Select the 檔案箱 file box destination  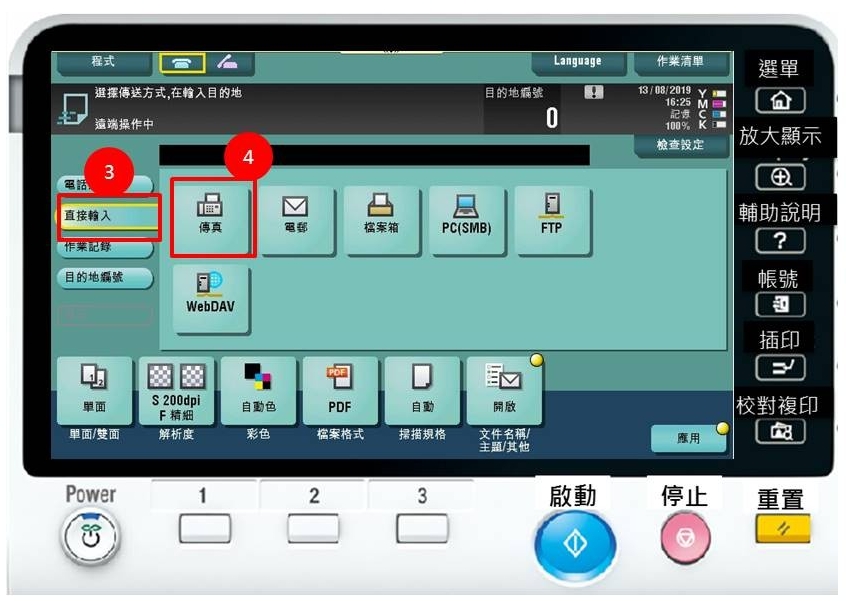(381, 215)
